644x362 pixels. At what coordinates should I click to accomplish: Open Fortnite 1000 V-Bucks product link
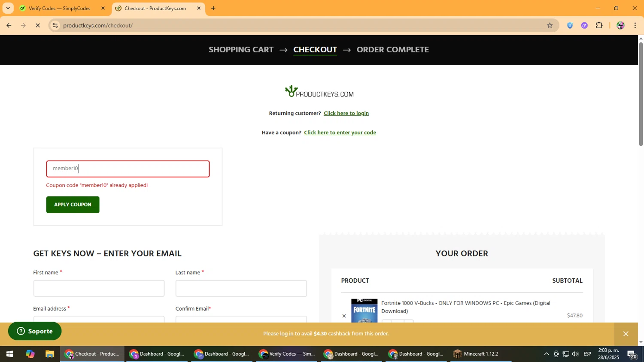click(x=466, y=307)
